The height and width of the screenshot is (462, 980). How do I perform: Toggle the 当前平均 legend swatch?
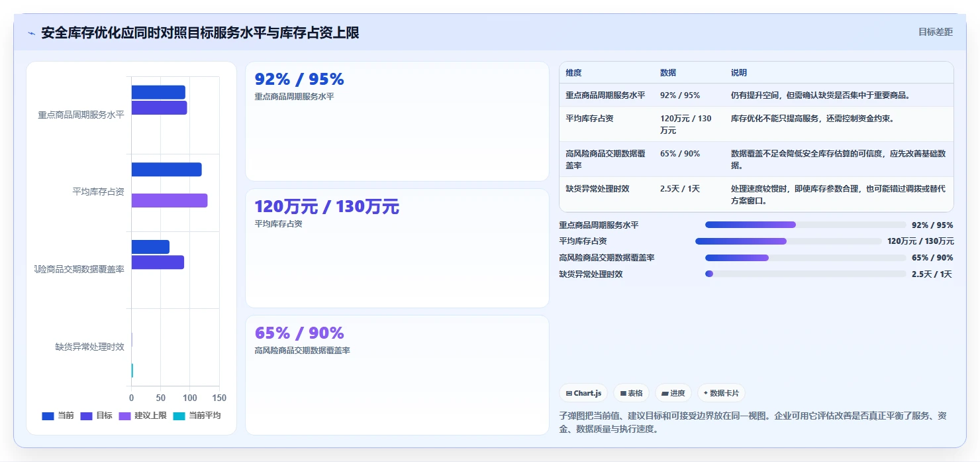179,416
